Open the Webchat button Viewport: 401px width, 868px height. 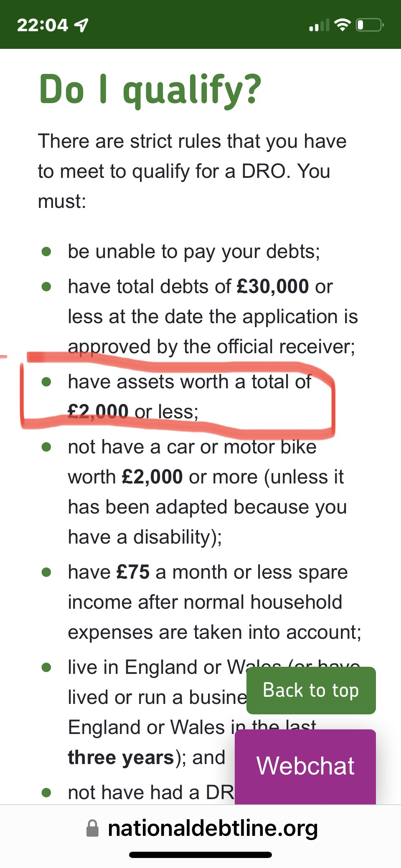305,767
